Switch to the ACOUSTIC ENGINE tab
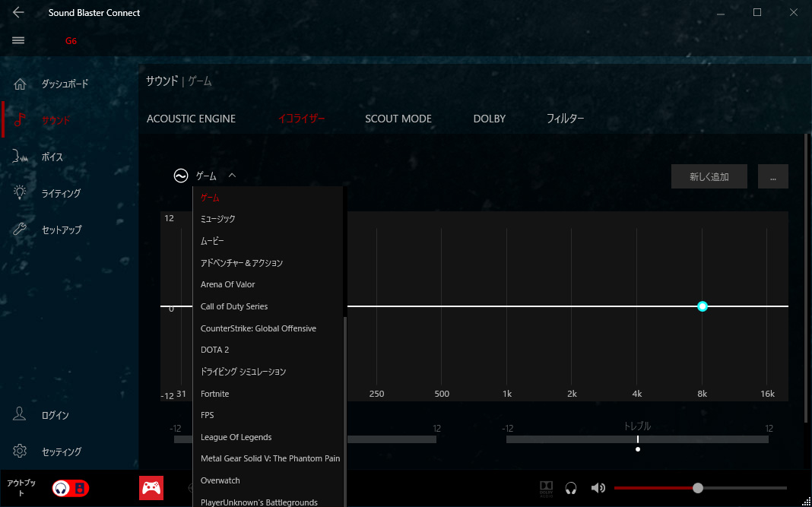The image size is (812, 507). tap(191, 119)
